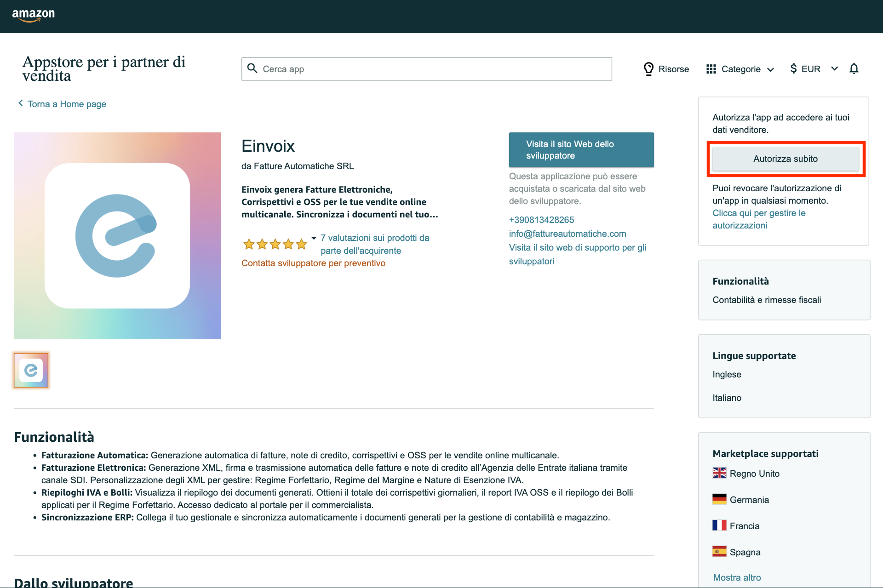Viewport: 883px width, 588px height.
Task: Open the Categorie menu
Action: click(741, 69)
